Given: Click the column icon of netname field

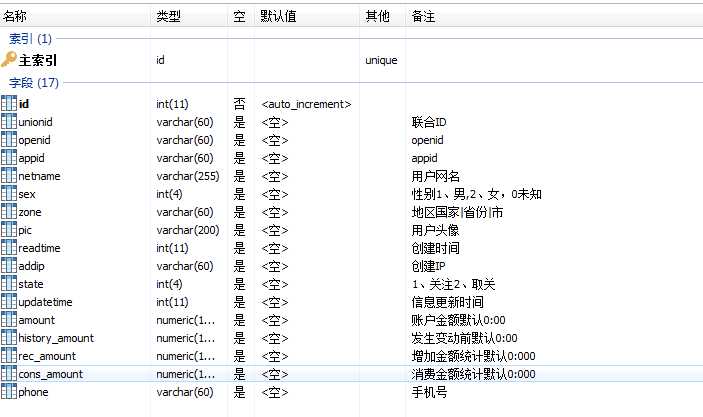Looking at the screenshot, I should (9, 175).
